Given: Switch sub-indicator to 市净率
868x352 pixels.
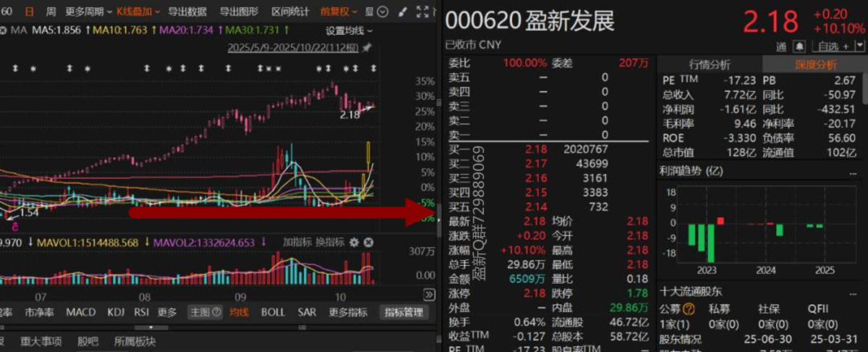Looking at the screenshot, I should (39, 312).
